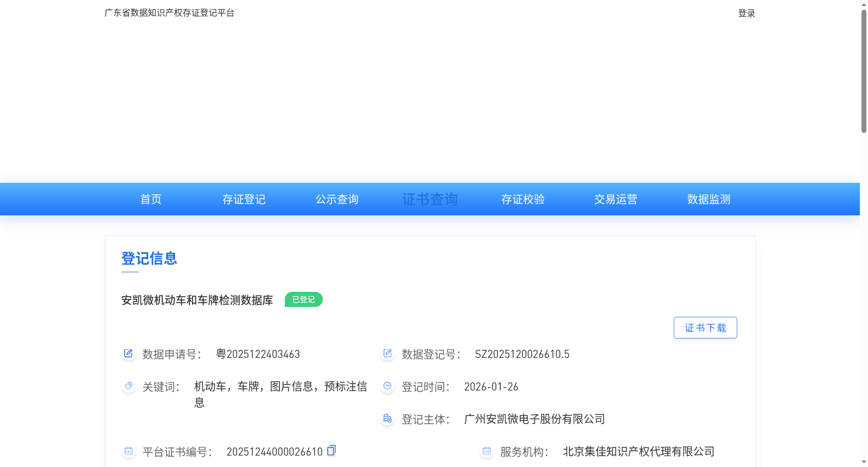Go to the 存证校验 tab
868x467 pixels.
(x=523, y=199)
